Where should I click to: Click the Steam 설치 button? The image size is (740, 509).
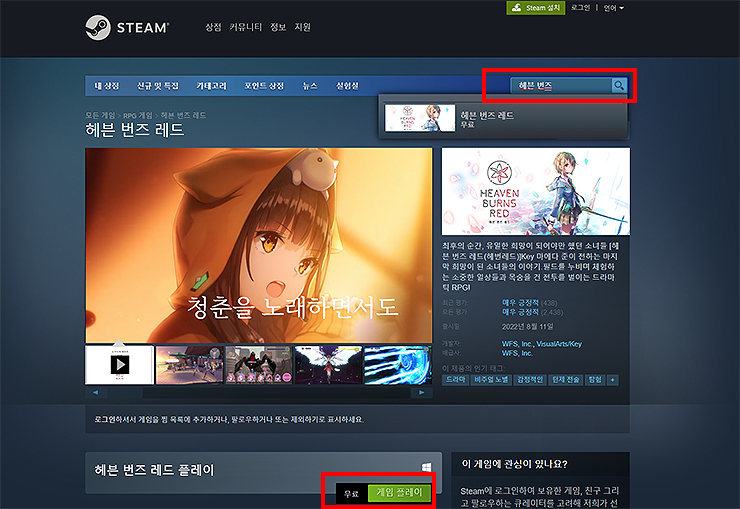click(x=536, y=8)
